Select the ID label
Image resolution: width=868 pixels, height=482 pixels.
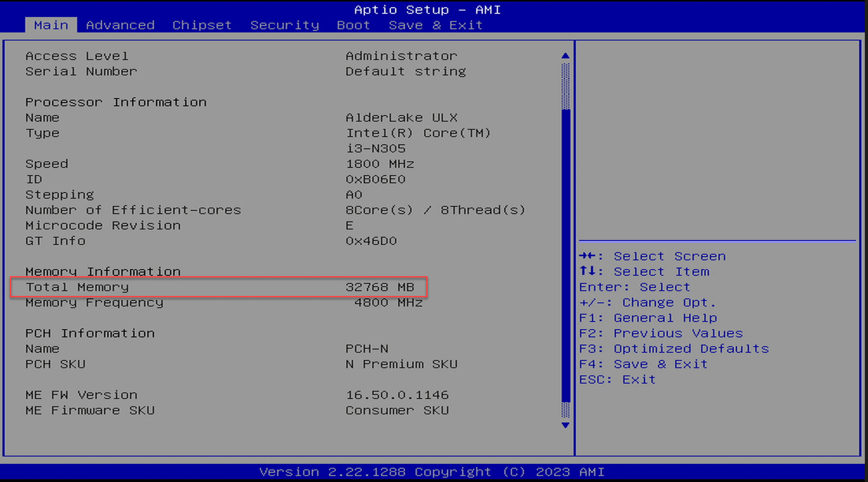coord(34,179)
